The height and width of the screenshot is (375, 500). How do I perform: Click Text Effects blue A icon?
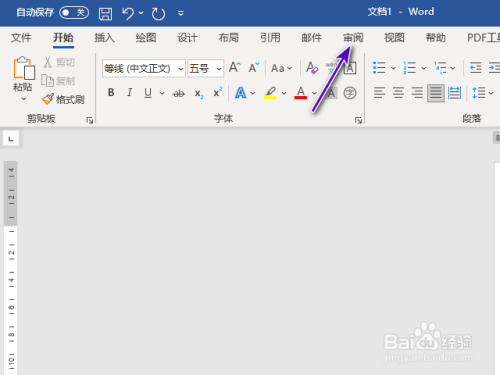point(240,93)
